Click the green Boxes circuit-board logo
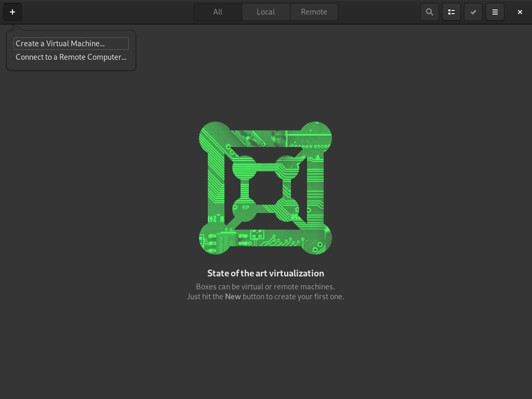 click(265, 188)
